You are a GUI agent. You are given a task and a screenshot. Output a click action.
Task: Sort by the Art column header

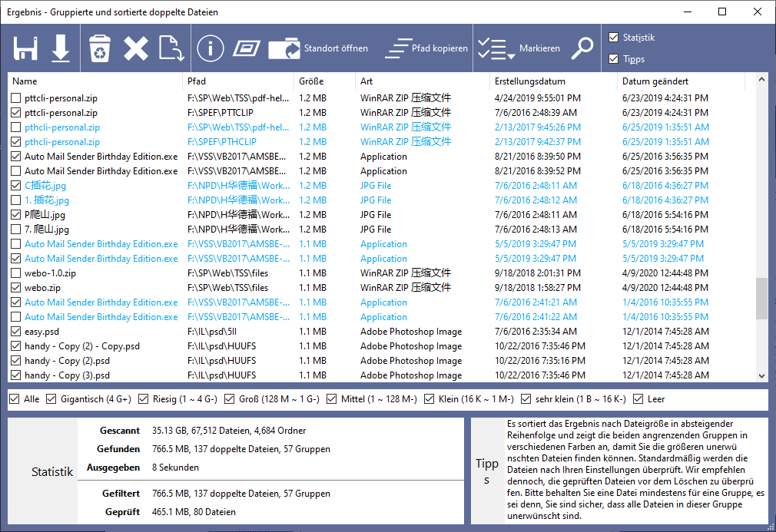[423, 81]
